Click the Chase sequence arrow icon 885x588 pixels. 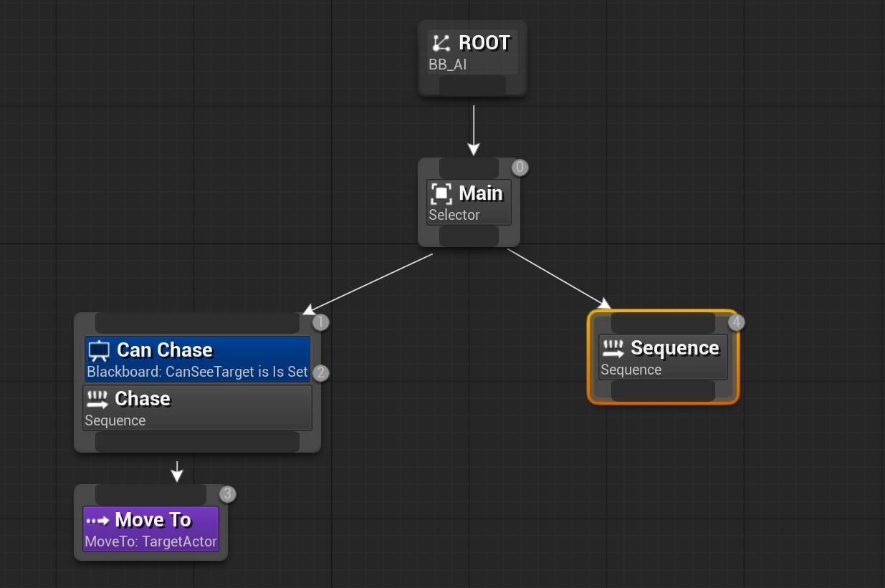(97, 399)
